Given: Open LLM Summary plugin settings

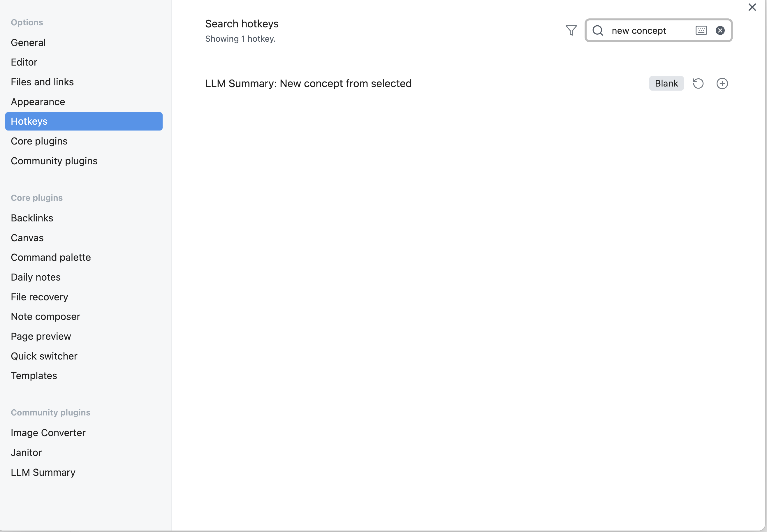Looking at the screenshot, I should pyautogui.click(x=43, y=472).
